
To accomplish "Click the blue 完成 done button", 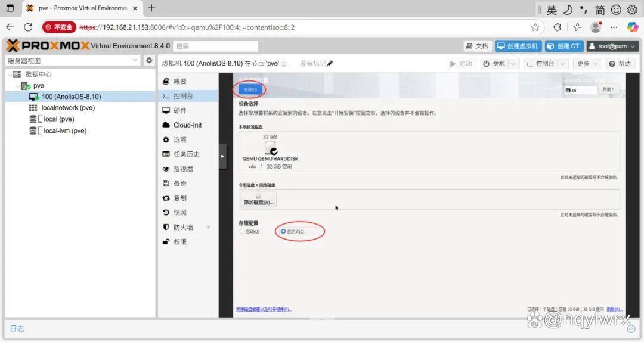I will [250, 89].
